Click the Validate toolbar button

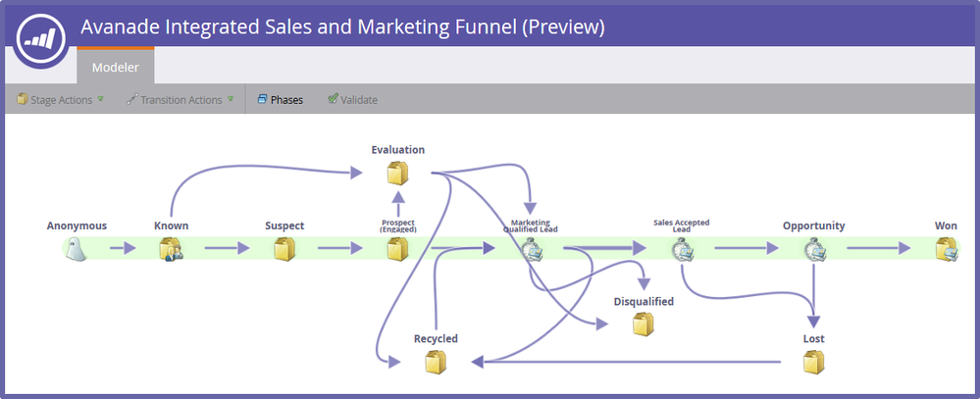(x=352, y=99)
